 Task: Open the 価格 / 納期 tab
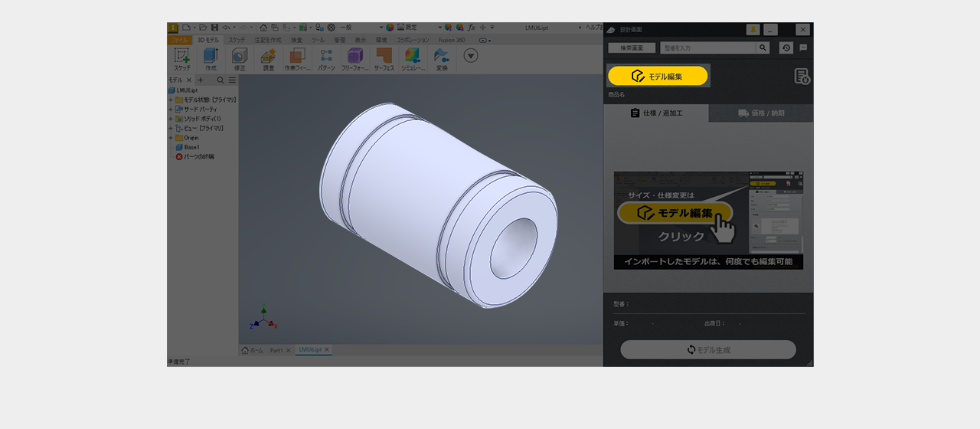pyautogui.click(x=761, y=113)
